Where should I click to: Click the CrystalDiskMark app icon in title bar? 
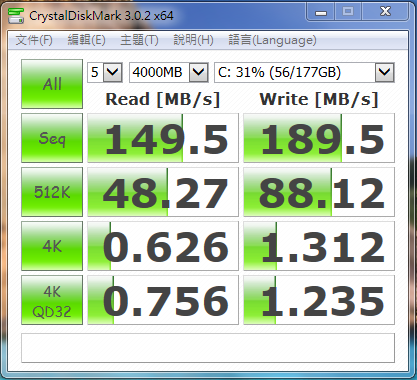(x=16, y=15)
